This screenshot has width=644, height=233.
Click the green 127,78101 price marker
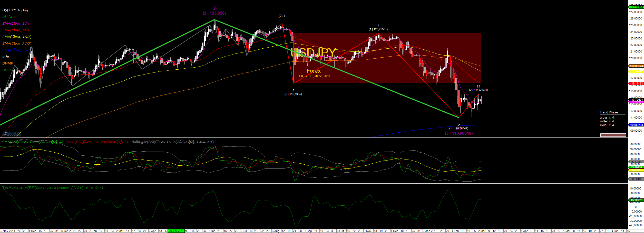tap(636, 7)
